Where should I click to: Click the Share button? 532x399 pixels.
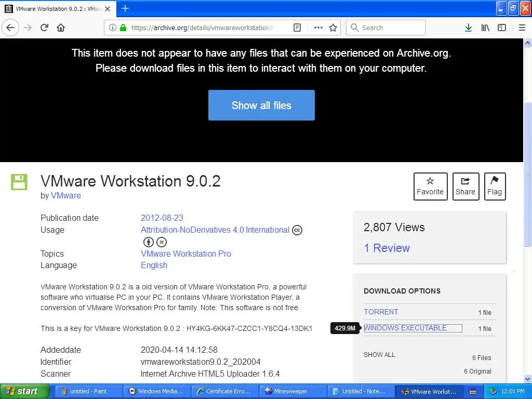click(x=465, y=187)
